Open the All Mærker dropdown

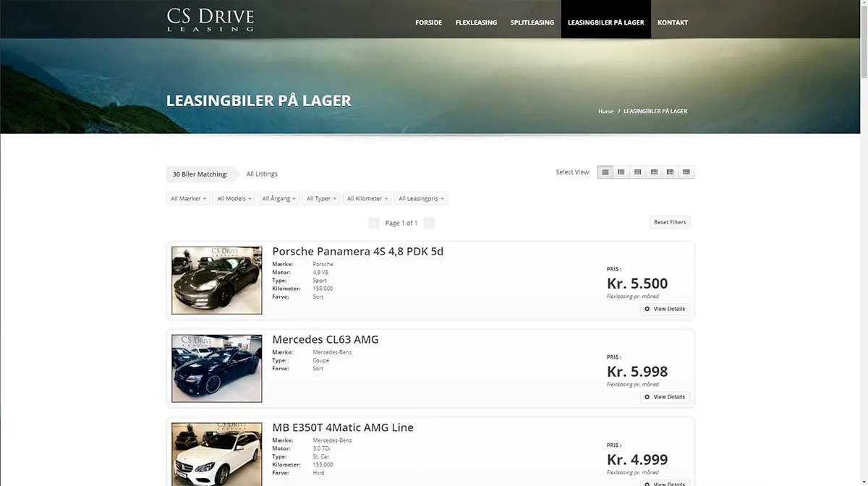(x=188, y=199)
